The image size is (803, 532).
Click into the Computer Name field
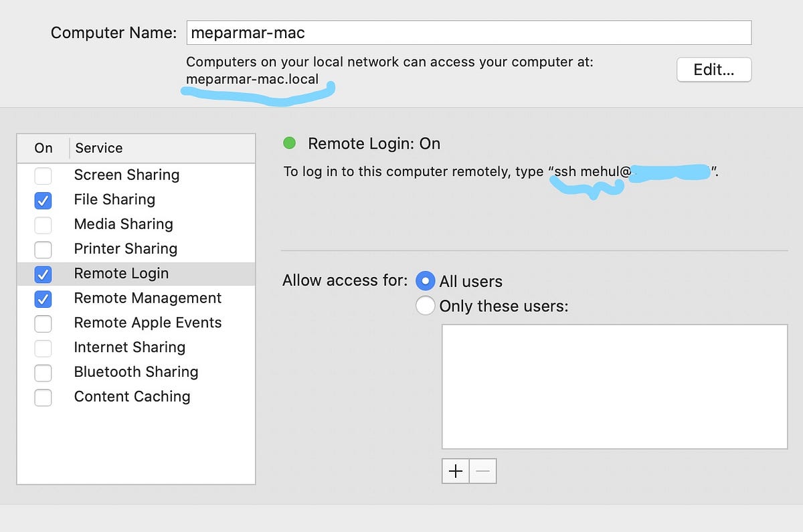pyautogui.click(x=468, y=32)
